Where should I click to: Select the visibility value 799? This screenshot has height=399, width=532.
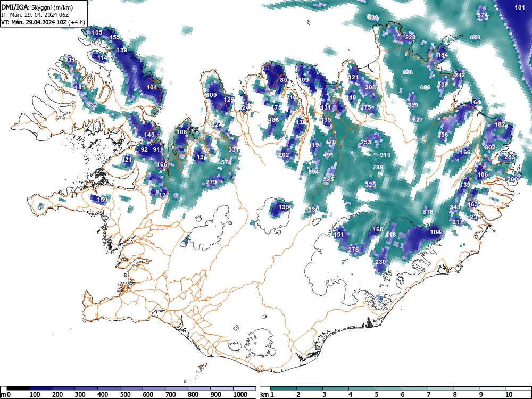(x=378, y=167)
